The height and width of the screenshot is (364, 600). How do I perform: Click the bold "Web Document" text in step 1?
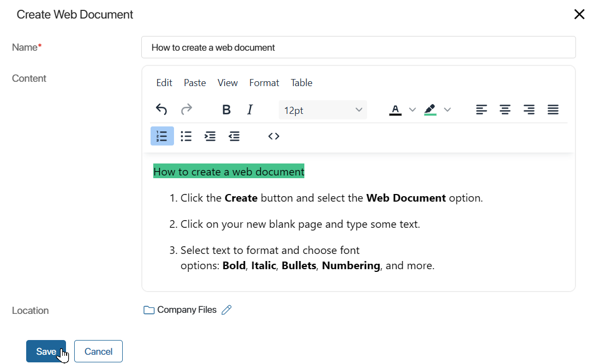pyautogui.click(x=406, y=198)
